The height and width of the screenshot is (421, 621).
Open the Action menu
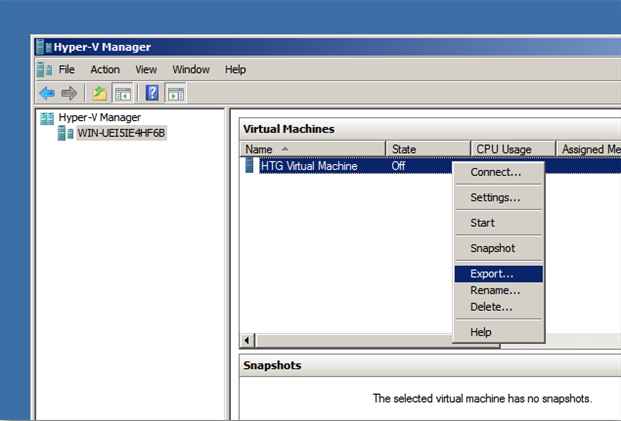click(105, 70)
